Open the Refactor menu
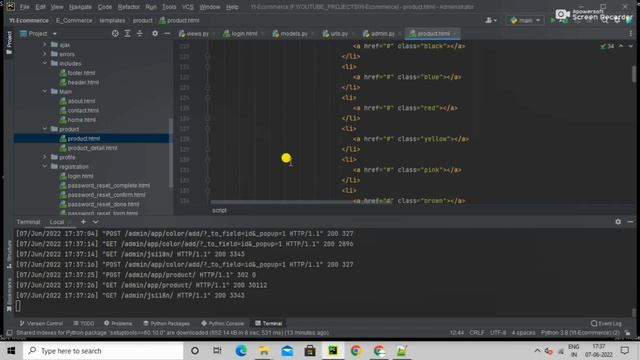 pos(129,7)
